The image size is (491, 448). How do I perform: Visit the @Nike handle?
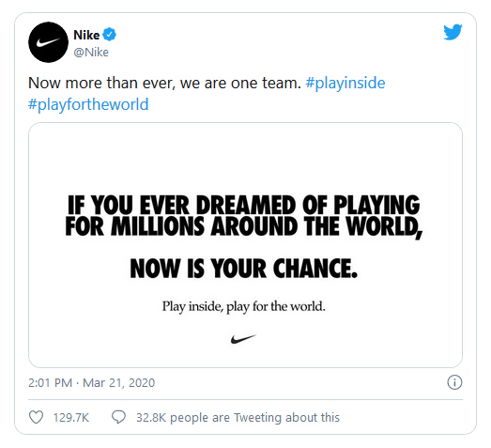(x=91, y=52)
